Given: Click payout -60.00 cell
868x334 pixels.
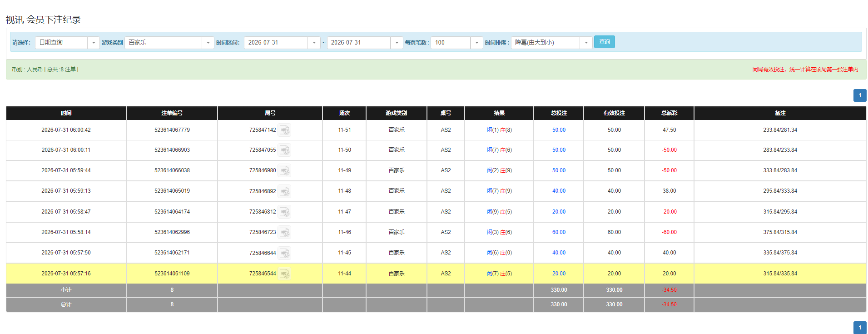Looking at the screenshot, I should 669,232.
